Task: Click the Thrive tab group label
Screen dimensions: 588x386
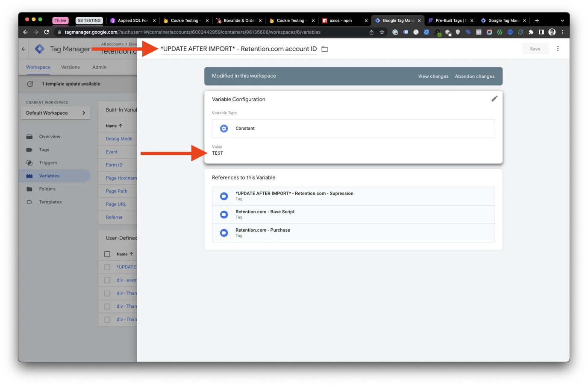Action: tap(60, 21)
